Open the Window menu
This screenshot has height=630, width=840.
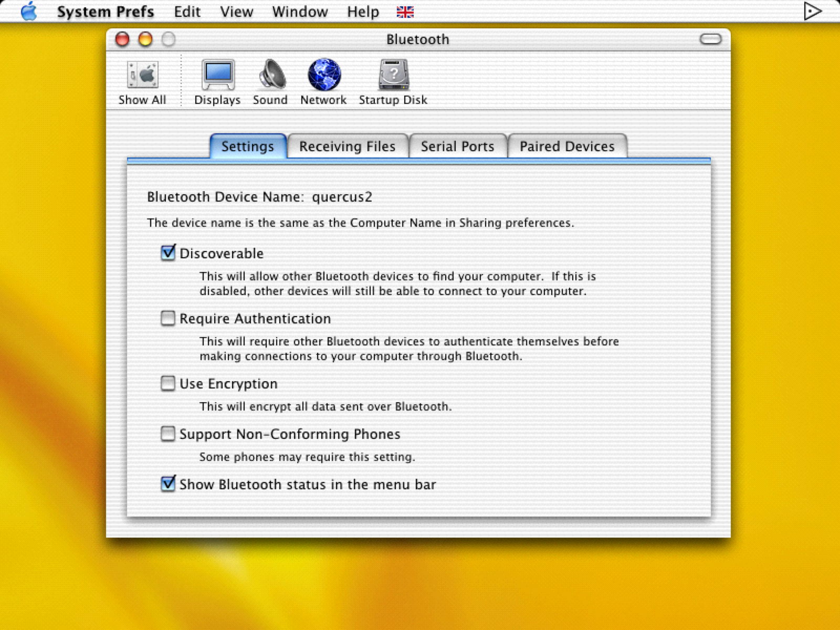click(x=300, y=12)
